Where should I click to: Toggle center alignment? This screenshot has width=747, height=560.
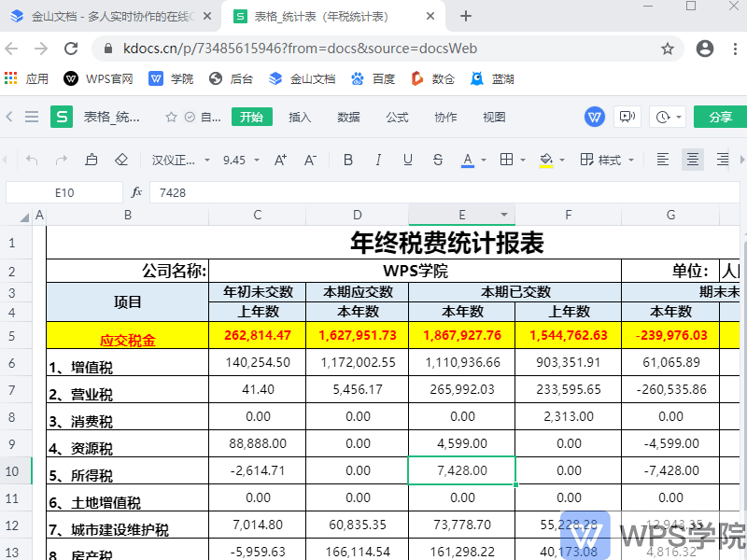[x=693, y=160]
